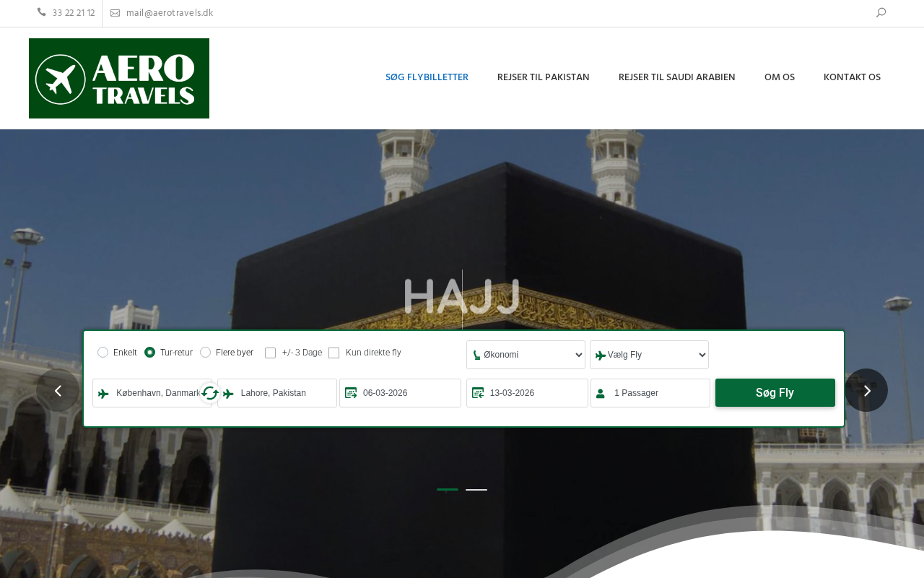Click the email envelope icon

tap(115, 13)
